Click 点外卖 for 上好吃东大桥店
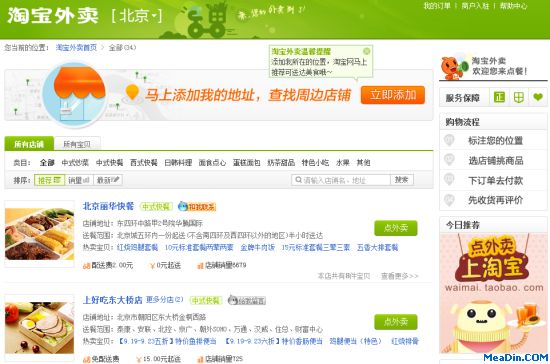This screenshot has height=364, width=550. coord(396,322)
